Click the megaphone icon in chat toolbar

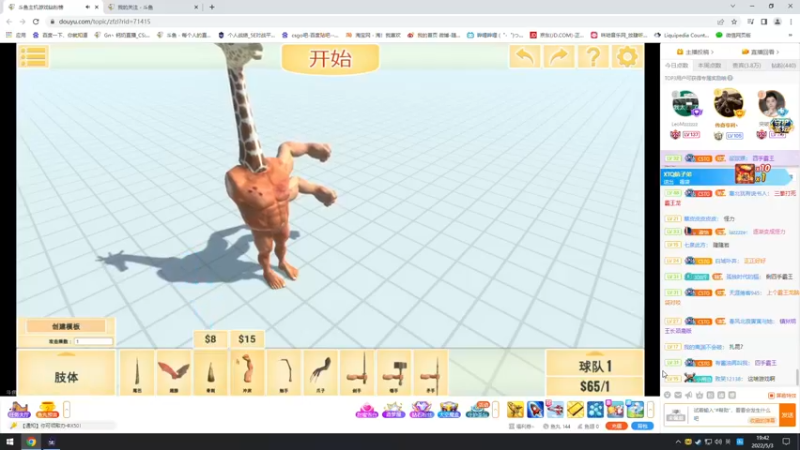[689, 395]
